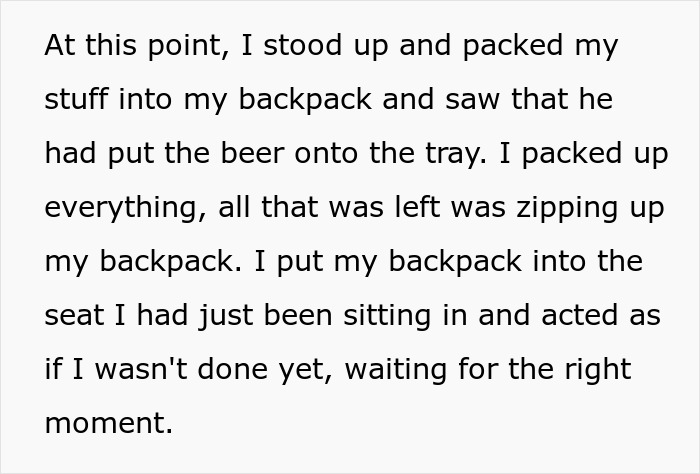Click the opening word "At"
Screen dimensions: 700x474
[x=57, y=46]
